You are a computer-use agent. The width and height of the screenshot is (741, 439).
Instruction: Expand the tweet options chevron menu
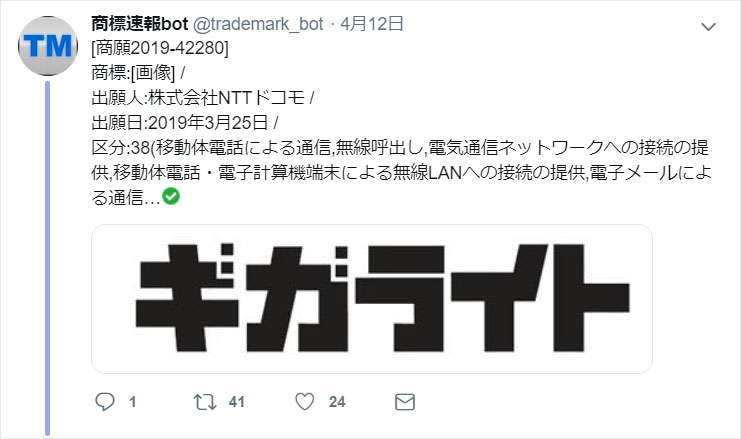pyautogui.click(x=708, y=26)
